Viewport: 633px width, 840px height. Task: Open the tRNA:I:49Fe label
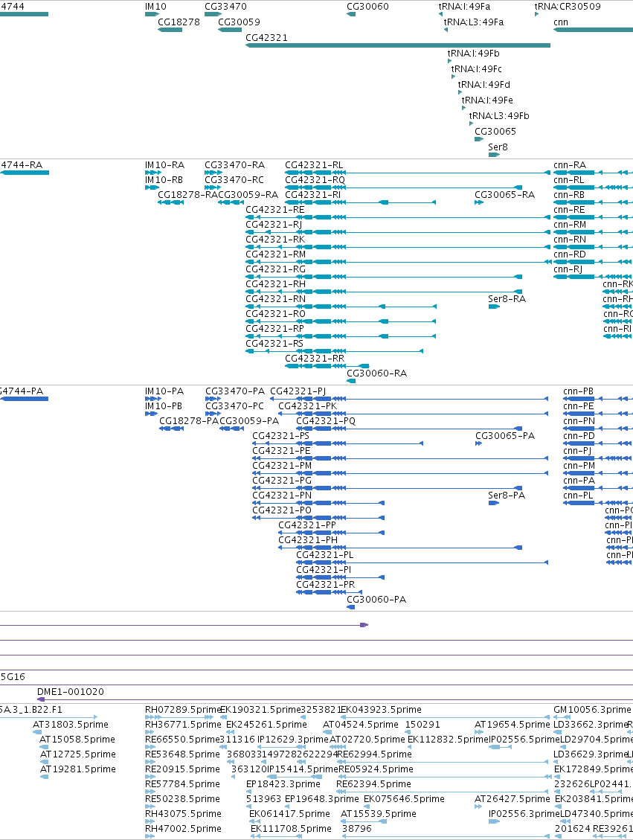pyautogui.click(x=487, y=100)
